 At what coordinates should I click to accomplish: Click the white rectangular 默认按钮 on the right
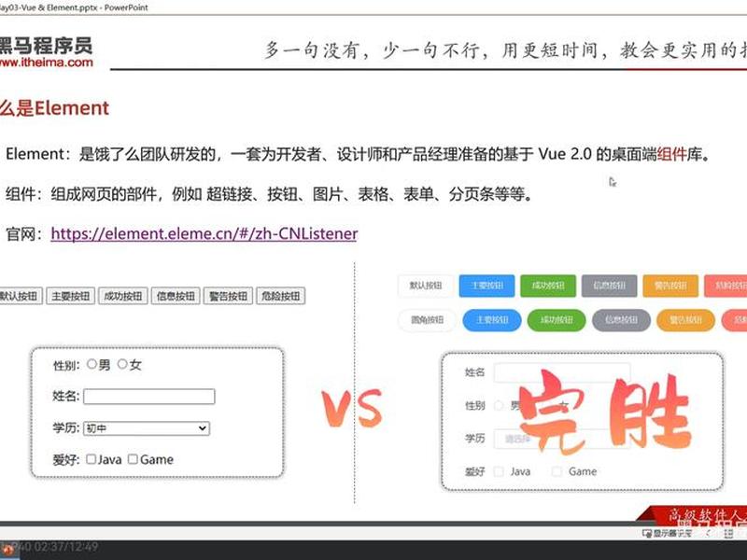point(426,286)
